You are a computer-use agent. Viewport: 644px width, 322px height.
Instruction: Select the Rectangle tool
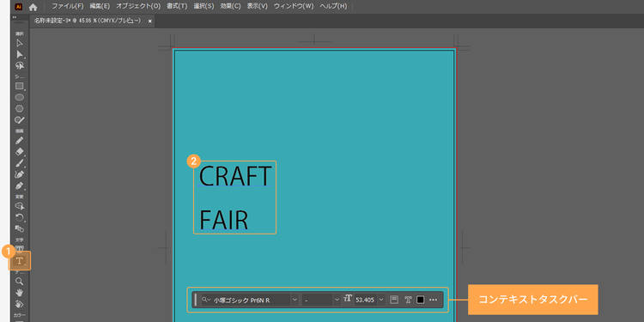[x=19, y=86]
